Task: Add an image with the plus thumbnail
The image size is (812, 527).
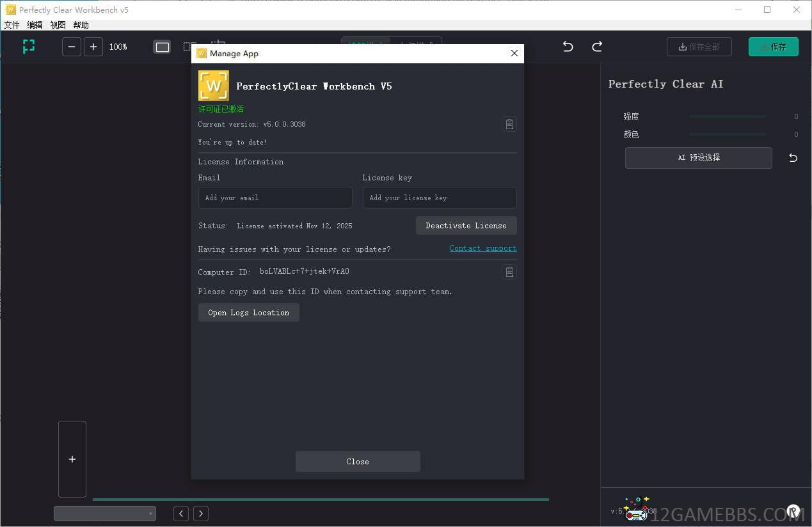Action: [x=72, y=459]
